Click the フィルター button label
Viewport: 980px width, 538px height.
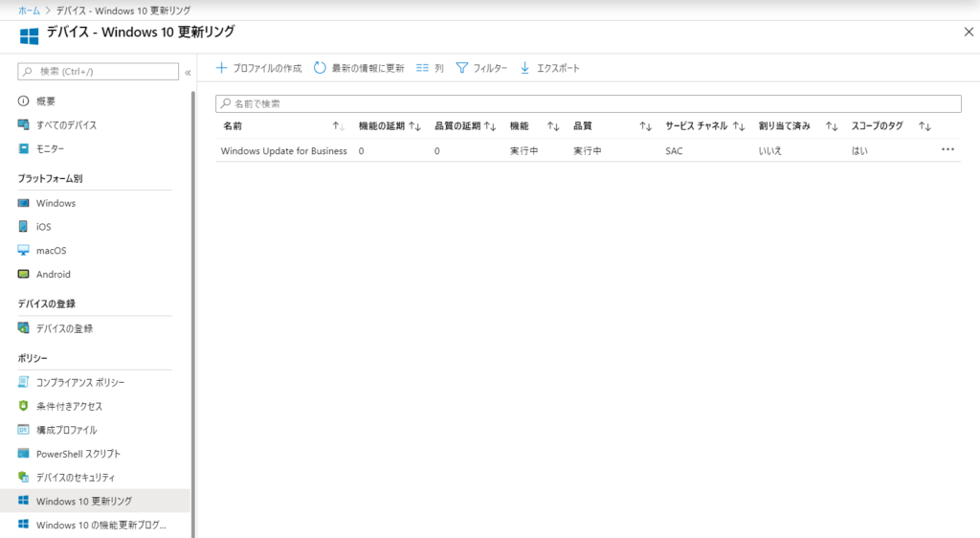click(x=490, y=68)
